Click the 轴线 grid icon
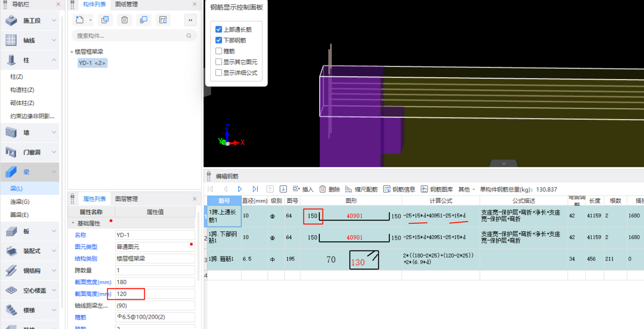 (11, 40)
